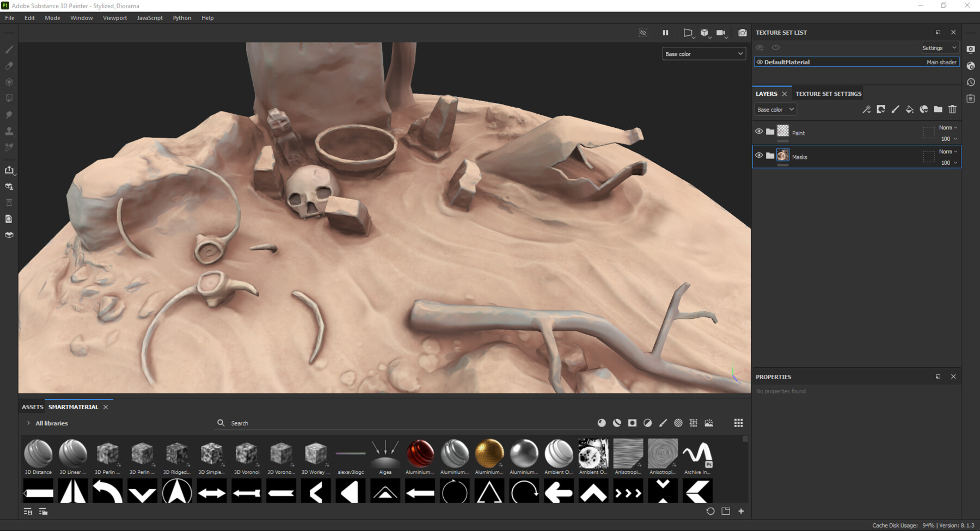Take a viewport screenshot with camera icon
The height and width of the screenshot is (531, 980).
point(742,33)
